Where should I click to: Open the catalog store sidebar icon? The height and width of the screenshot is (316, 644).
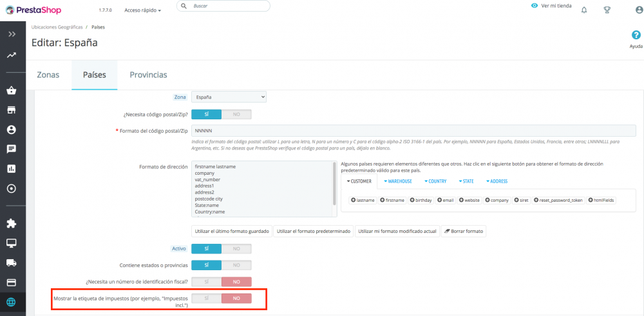[x=12, y=110]
